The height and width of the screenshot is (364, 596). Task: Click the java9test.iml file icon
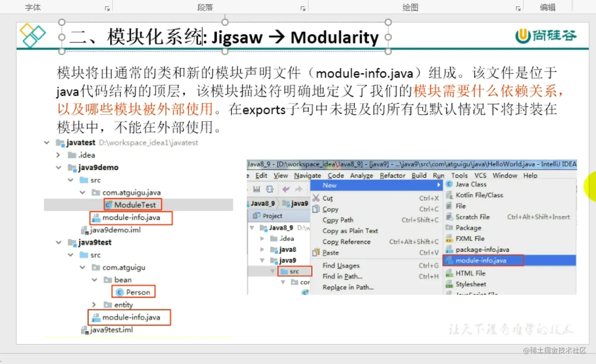pyautogui.click(x=84, y=330)
